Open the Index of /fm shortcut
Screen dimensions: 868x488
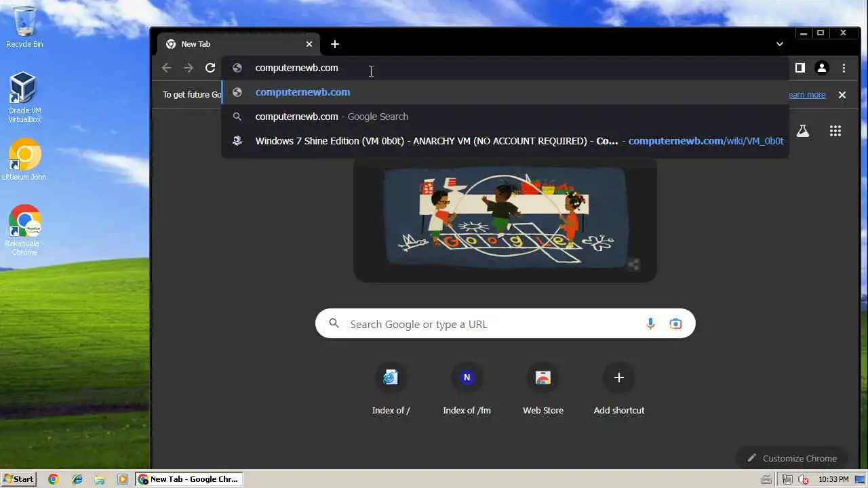(467, 390)
